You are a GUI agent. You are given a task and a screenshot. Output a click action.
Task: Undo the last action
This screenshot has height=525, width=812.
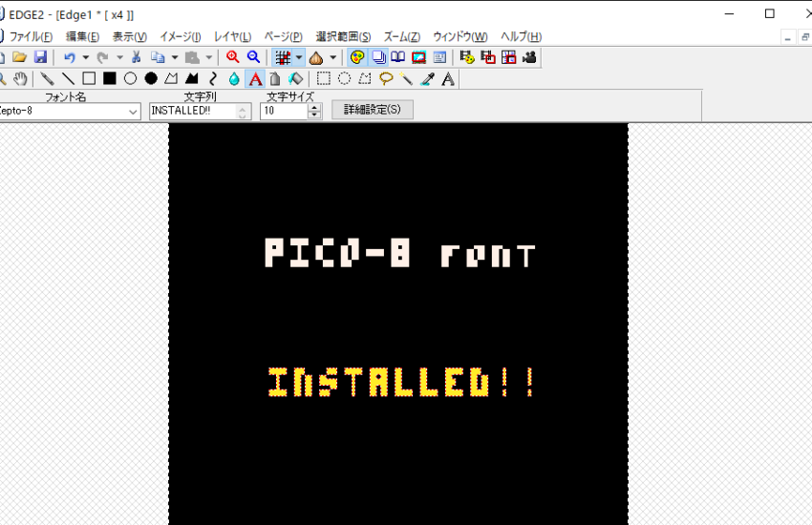pos(70,57)
